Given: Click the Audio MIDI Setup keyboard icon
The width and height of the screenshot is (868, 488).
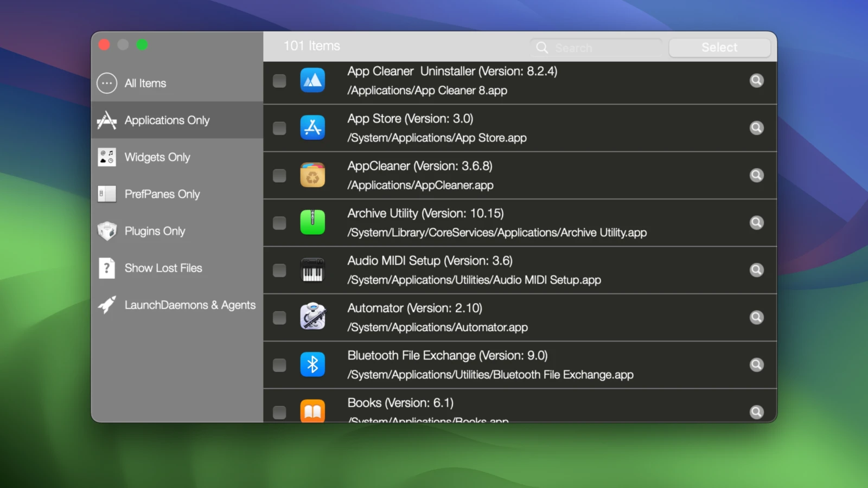Looking at the screenshot, I should coord(312,270).
